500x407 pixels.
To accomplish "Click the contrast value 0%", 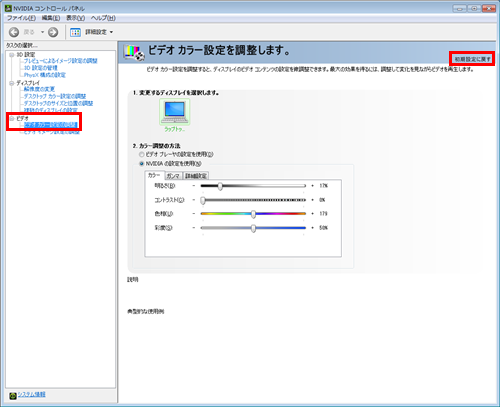I will tap(322, 200).
